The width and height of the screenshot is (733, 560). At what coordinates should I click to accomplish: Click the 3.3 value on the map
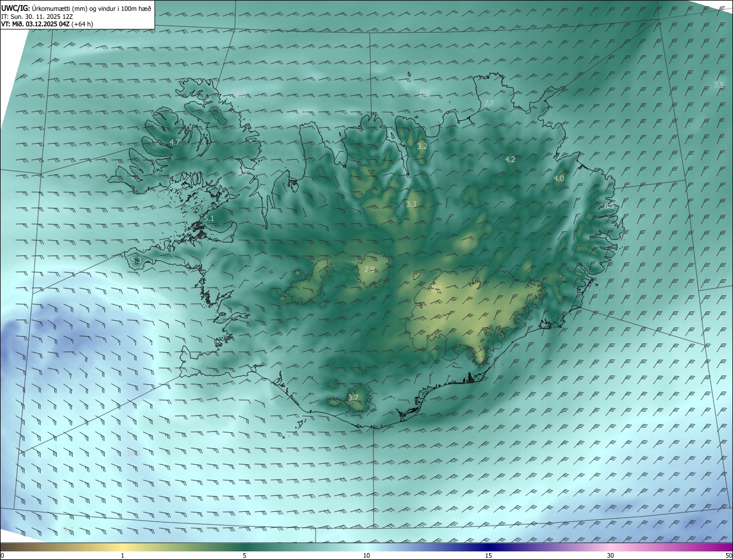coord(411,204)
